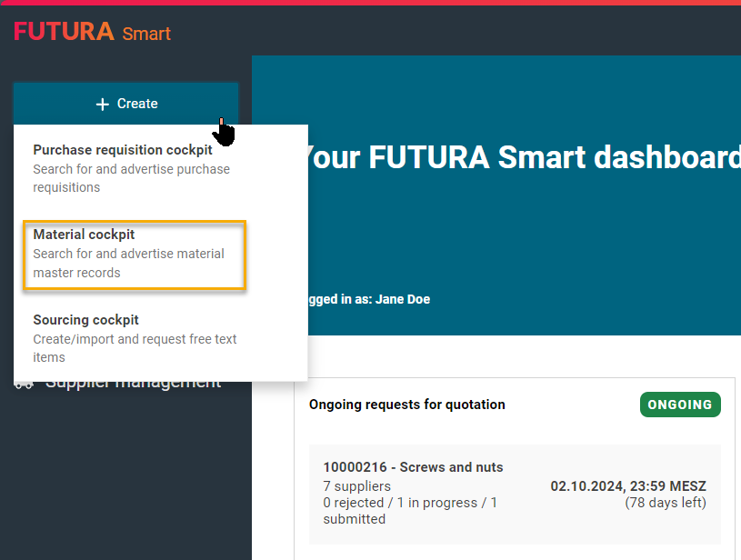Click the Ongoing requests for quotation heading

pyautogui.click(x=406, y=405)
